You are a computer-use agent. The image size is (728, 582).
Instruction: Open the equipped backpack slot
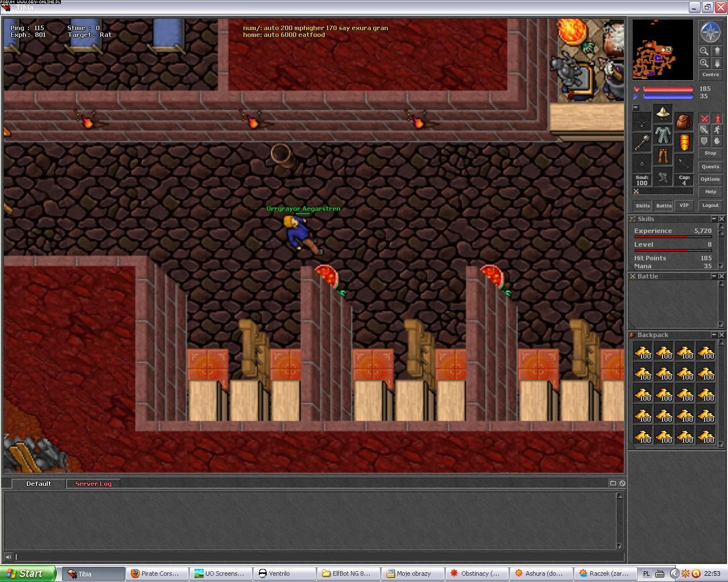(684, 121)
